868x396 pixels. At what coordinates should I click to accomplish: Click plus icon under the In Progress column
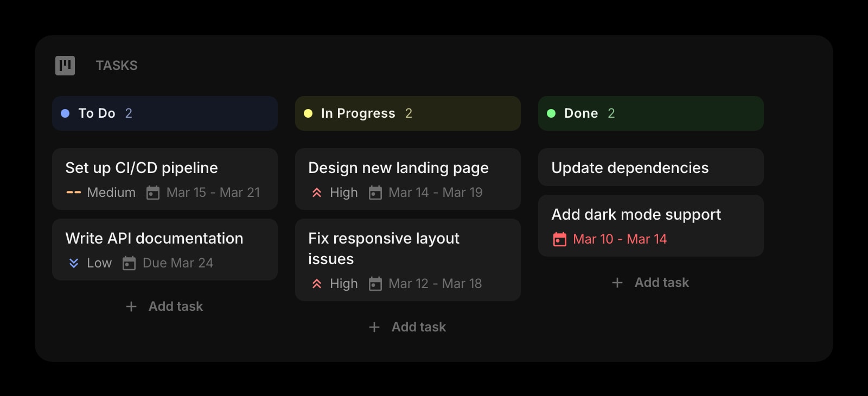(x=374, y=327)
